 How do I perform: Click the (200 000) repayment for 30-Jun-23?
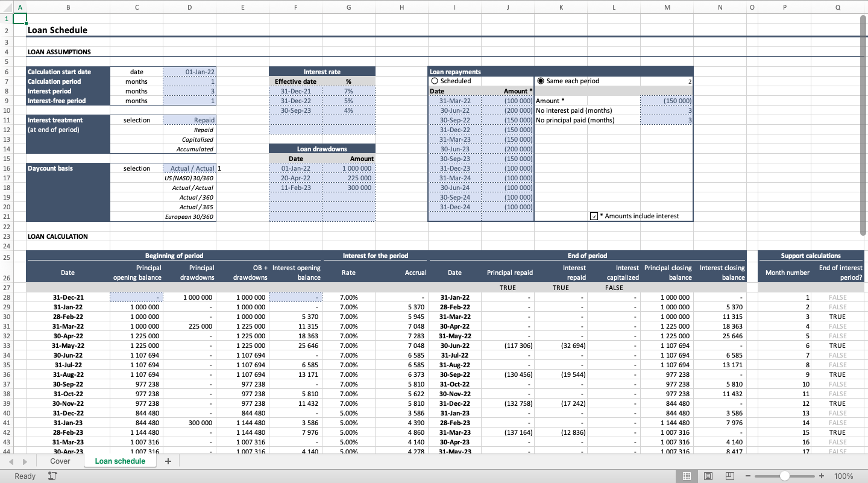tap(508, 149)
